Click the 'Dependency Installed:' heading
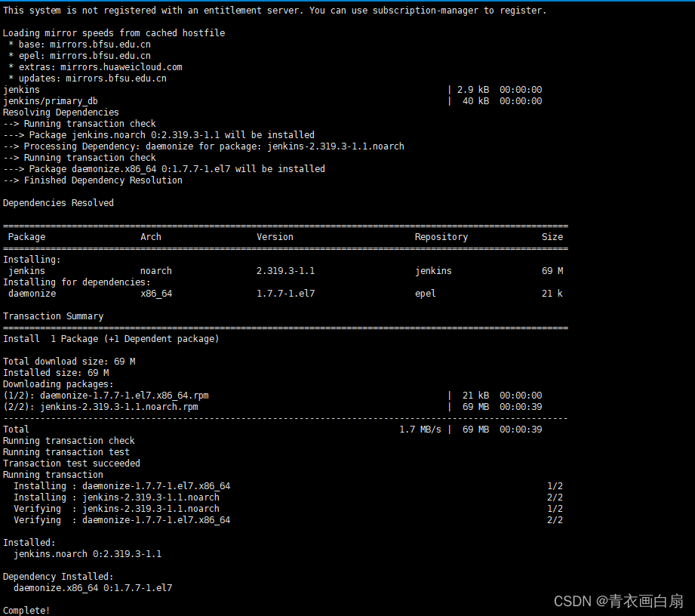This screenshot has height=616, width=695. [x=58, y=577]
